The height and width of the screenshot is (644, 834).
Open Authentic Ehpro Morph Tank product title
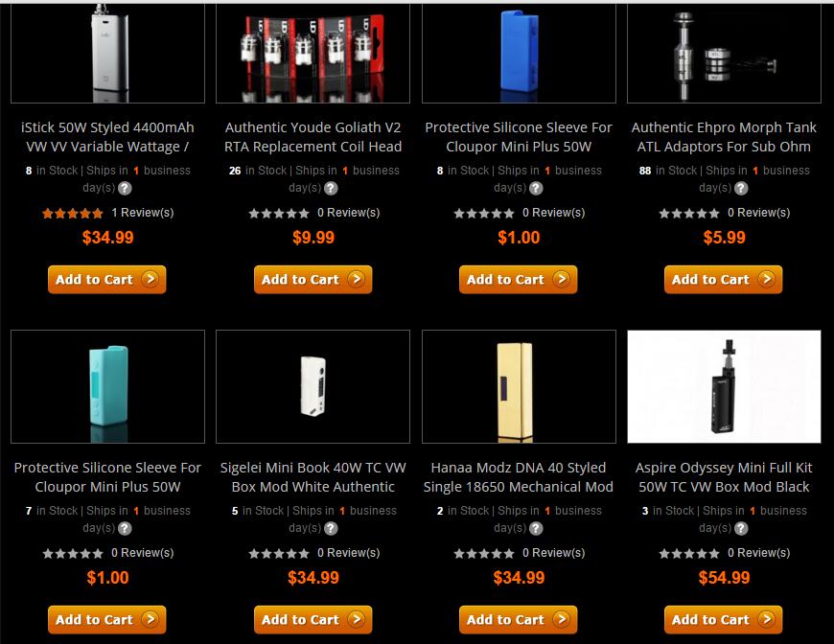point(724,137)
